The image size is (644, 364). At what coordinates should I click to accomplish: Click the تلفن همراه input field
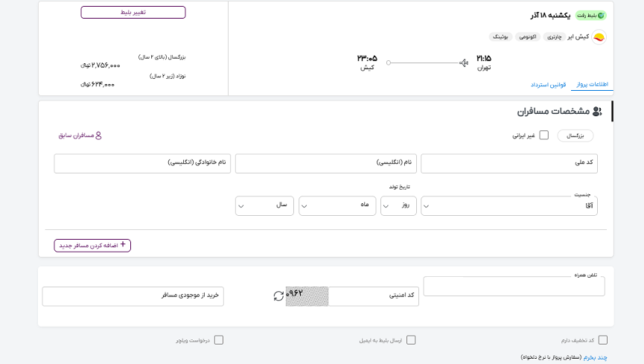point(514,287)
